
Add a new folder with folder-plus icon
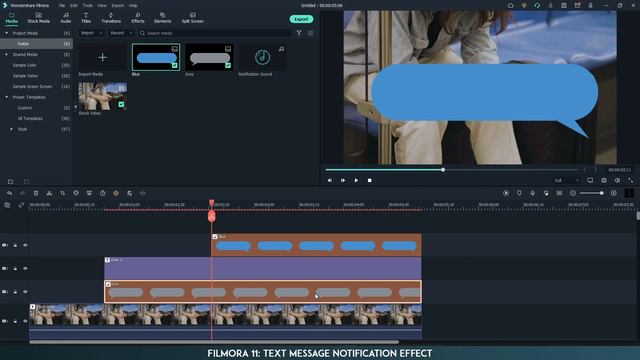[x=11, y=182]
